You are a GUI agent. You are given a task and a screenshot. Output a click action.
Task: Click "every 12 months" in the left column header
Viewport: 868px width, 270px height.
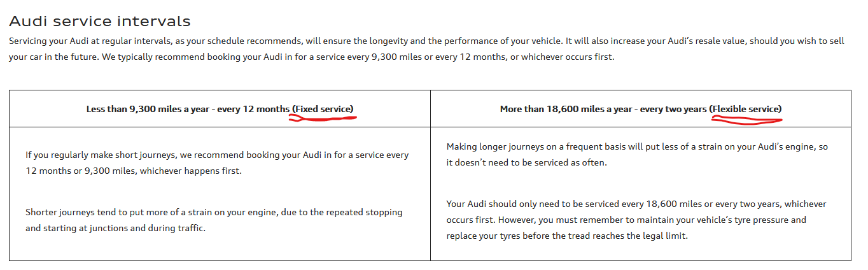tap(253, 109)
